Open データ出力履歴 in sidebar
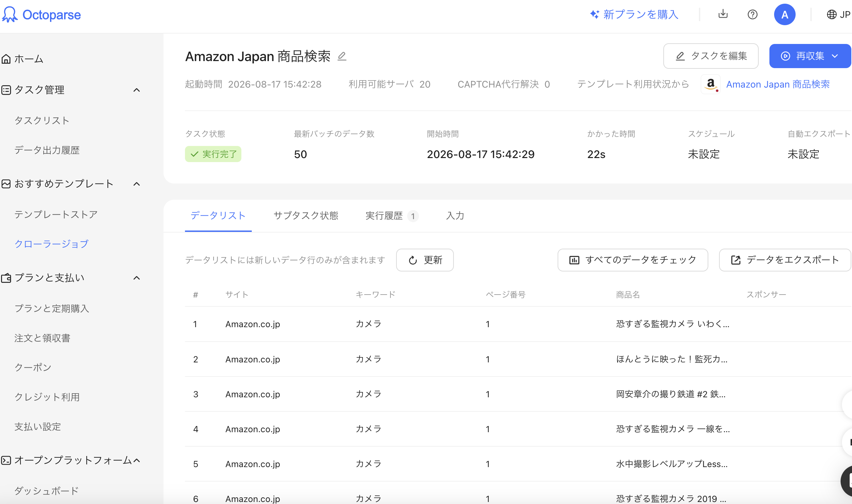852x504 pixels. click(x=47, y=150)
